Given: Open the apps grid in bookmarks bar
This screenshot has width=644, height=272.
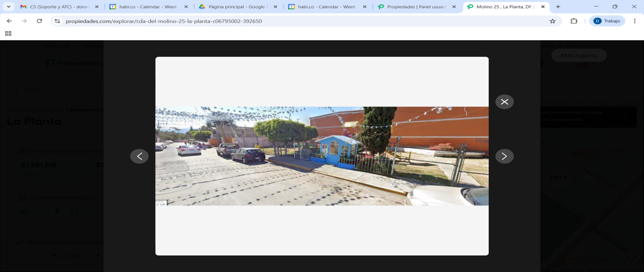Looking at the screenshot, I should click(x=8, y=33).
